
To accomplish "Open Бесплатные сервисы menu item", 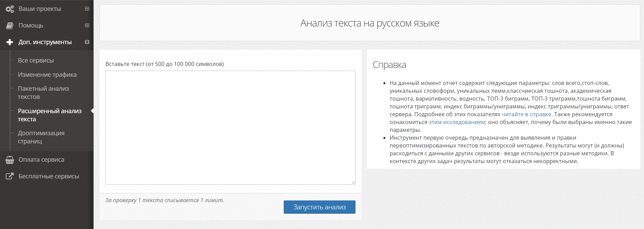I will click(49, 176).
